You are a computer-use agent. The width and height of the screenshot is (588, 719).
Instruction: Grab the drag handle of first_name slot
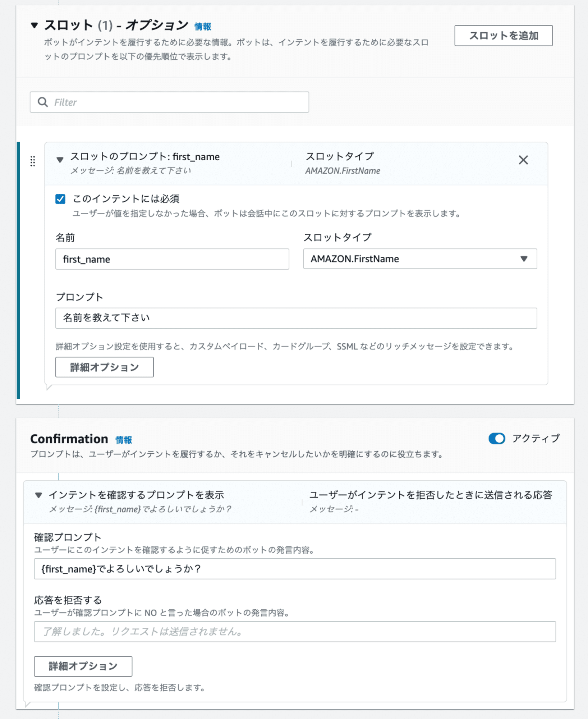[x=33, y=161]
